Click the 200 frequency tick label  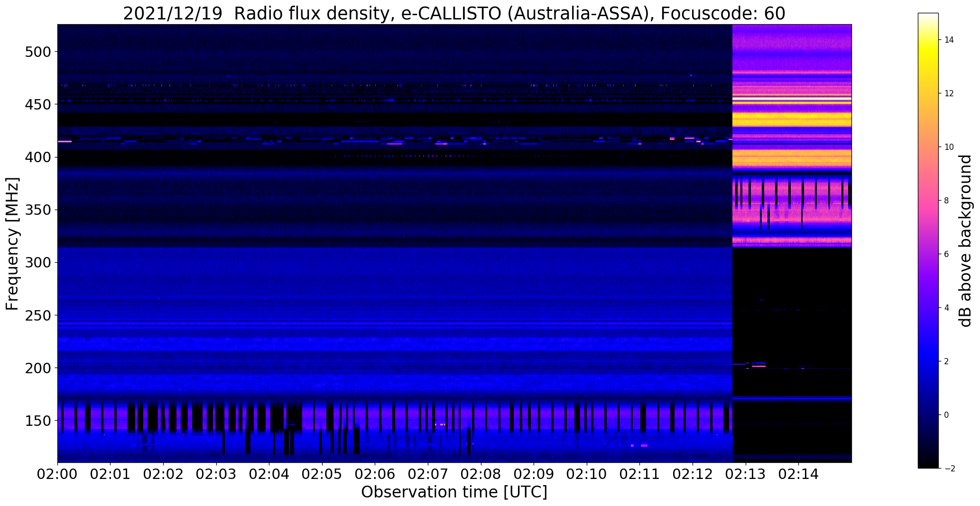click(x=38, y=368)
